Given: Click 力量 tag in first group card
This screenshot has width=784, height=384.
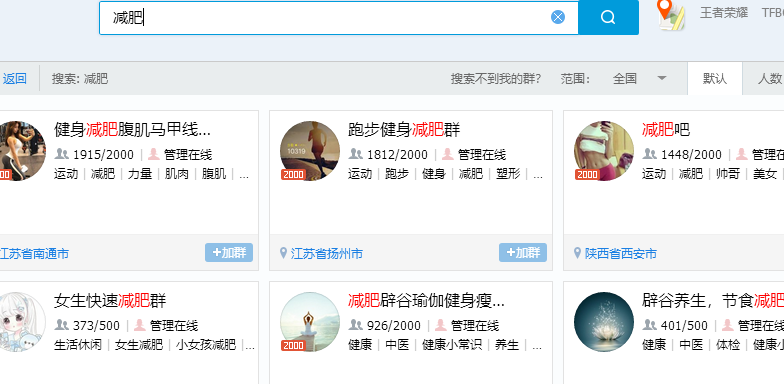Looking at the screenshot, I should pyautogui.click(x=140, y=174).
